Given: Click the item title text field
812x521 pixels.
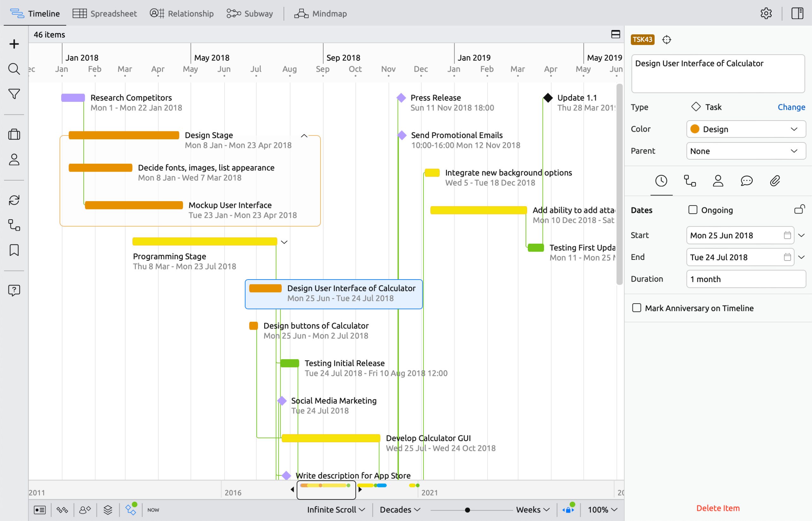Looking at the screenshot, I should [x=718, y=74].
